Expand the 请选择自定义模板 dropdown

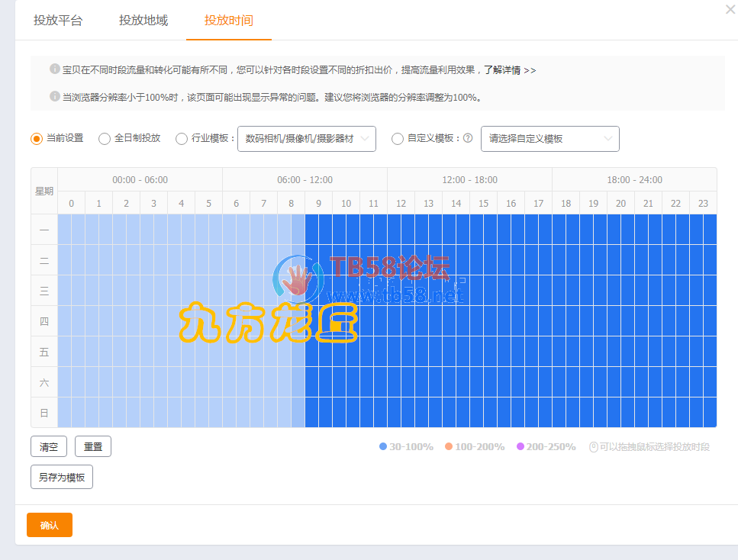pyautogui.click(x=549, y=139)
